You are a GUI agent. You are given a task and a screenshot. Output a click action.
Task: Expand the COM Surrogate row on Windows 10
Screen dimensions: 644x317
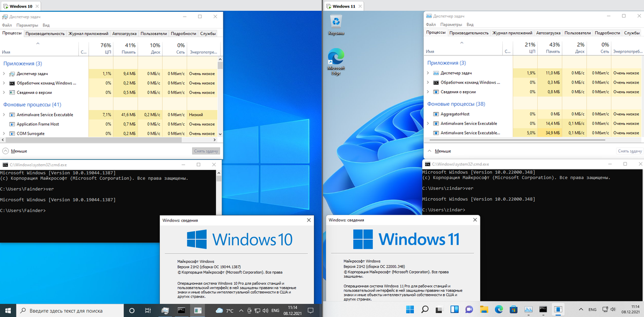click(4, 133)
